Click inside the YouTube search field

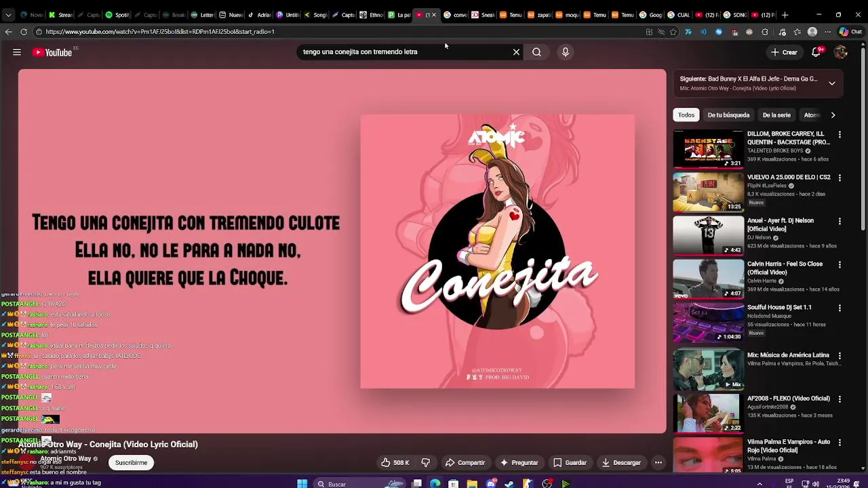click(x=405, y=52)
